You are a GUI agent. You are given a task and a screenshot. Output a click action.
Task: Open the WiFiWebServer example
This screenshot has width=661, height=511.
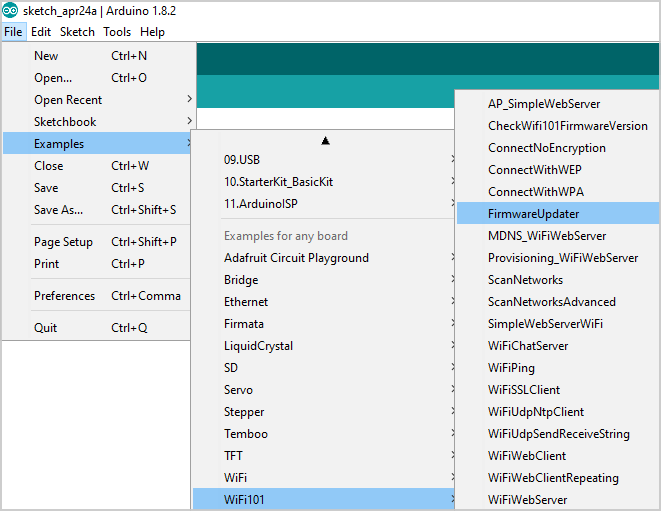[558, 499]
